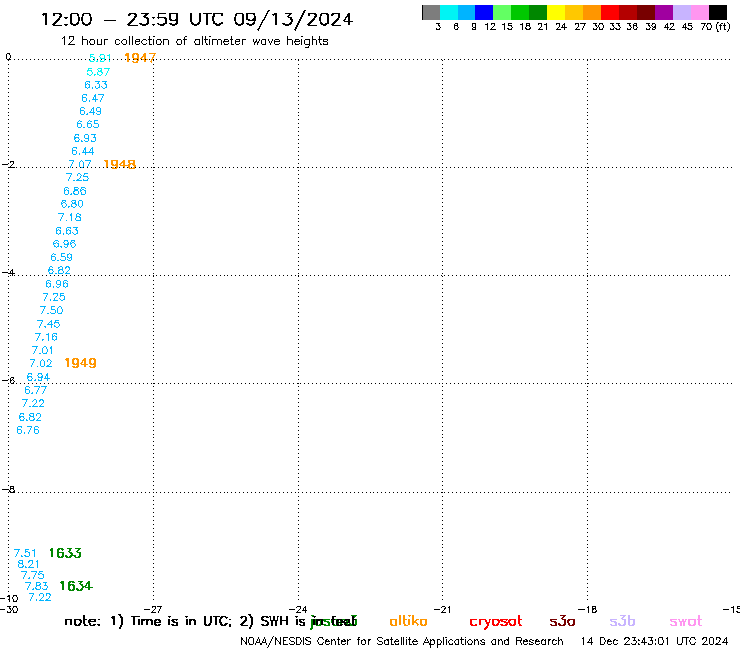
Task: Click the wave height value 6.80
Action: coord(72,204)
